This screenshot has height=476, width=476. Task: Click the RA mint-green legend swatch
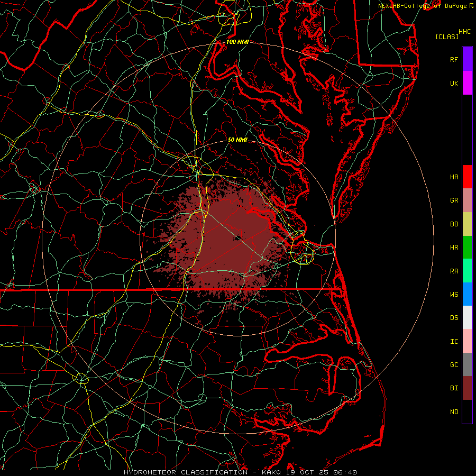pyautogui.click(x=467, y=271)
